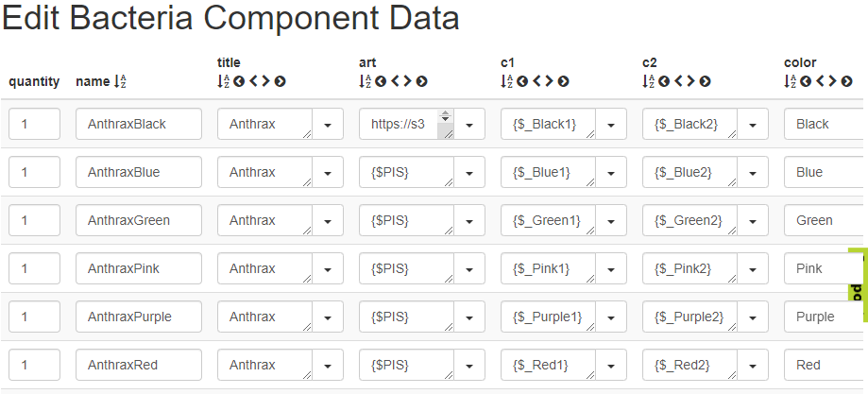Sort by the color column A-Z
Screen dimensions: 868x394
(790, 81)
